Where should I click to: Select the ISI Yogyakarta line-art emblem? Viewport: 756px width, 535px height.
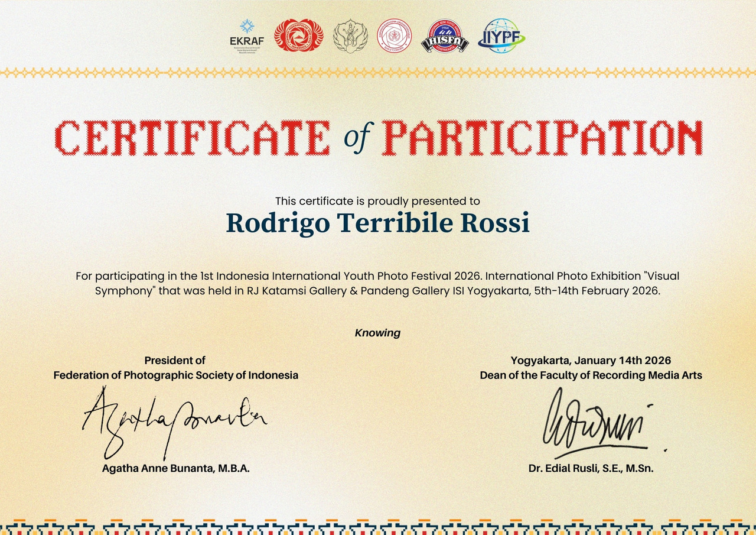(x=350, y=36)
